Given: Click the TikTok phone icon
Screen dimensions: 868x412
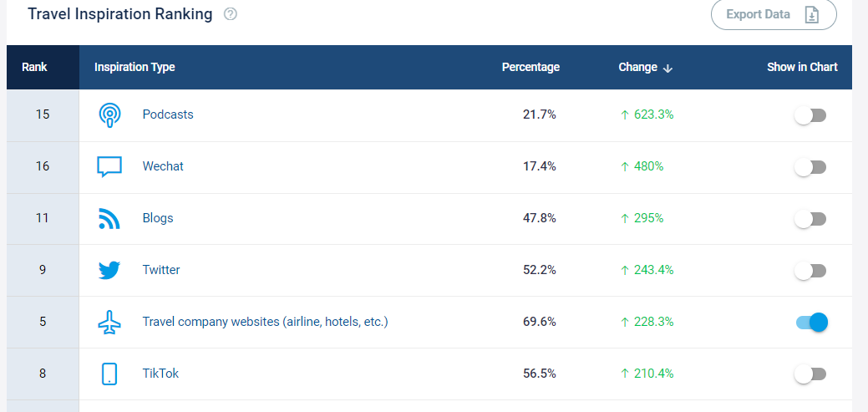Looking at the screenshot, I should click(109, 374).
